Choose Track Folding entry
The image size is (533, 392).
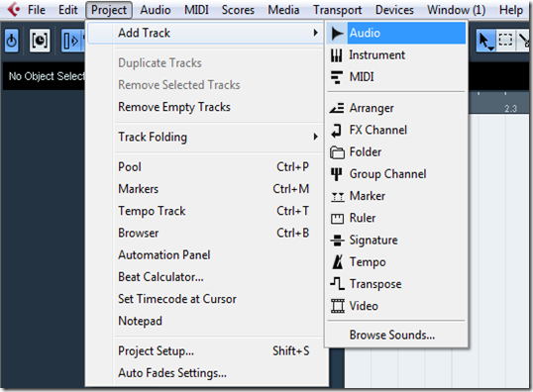pos(205,137)
